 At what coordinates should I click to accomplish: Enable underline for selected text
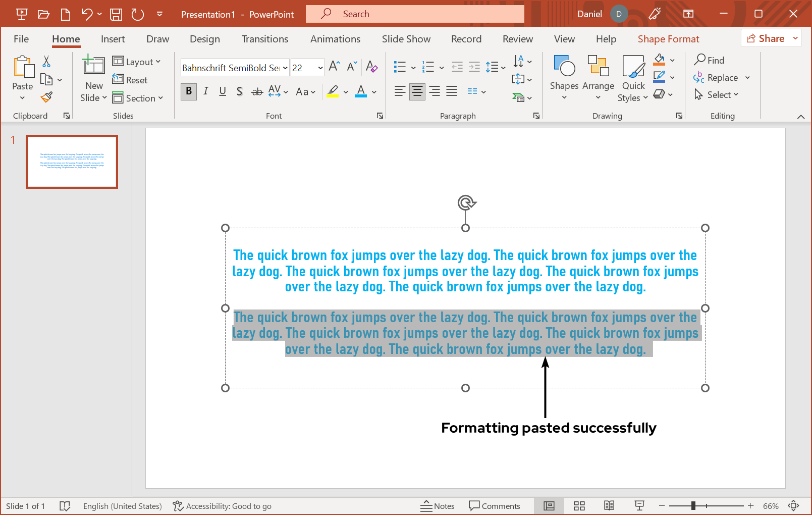(222, 91)
